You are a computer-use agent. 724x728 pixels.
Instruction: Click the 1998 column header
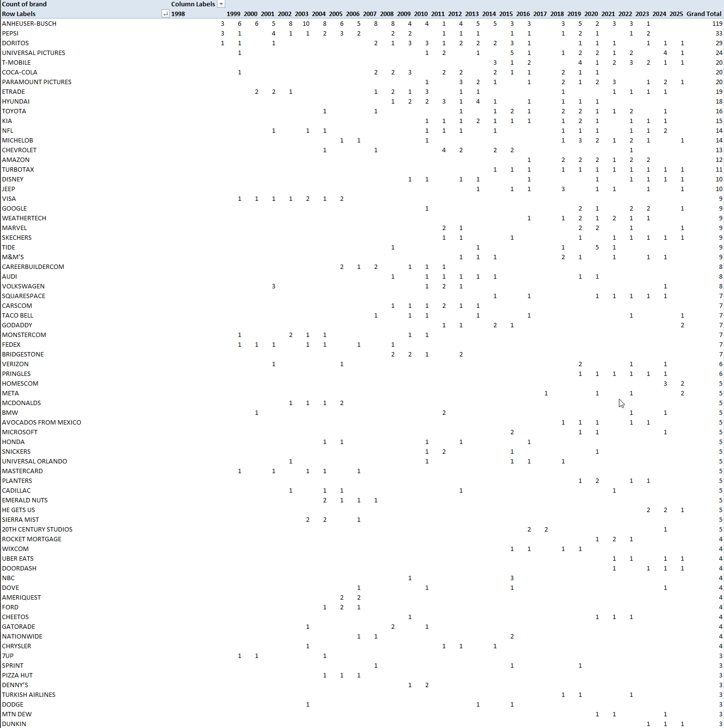178,14
